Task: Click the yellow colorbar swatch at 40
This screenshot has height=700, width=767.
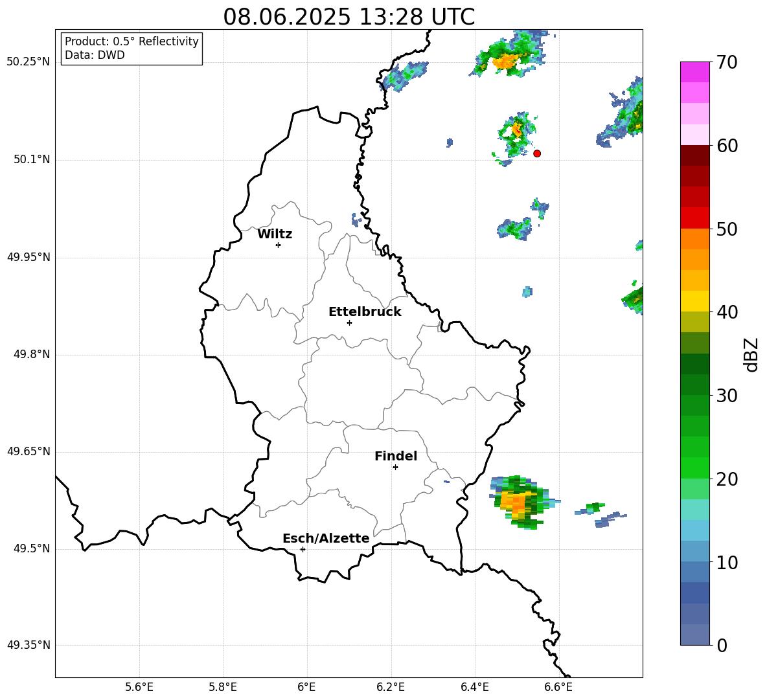Action: tap(694, 301)
